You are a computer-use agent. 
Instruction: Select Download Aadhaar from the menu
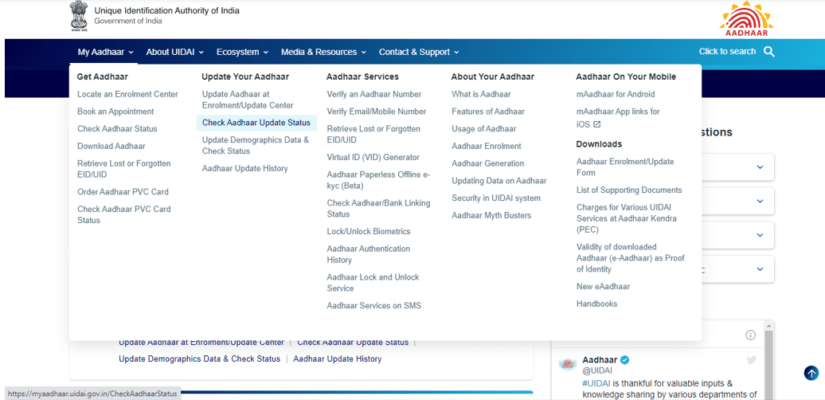(111, 146)
